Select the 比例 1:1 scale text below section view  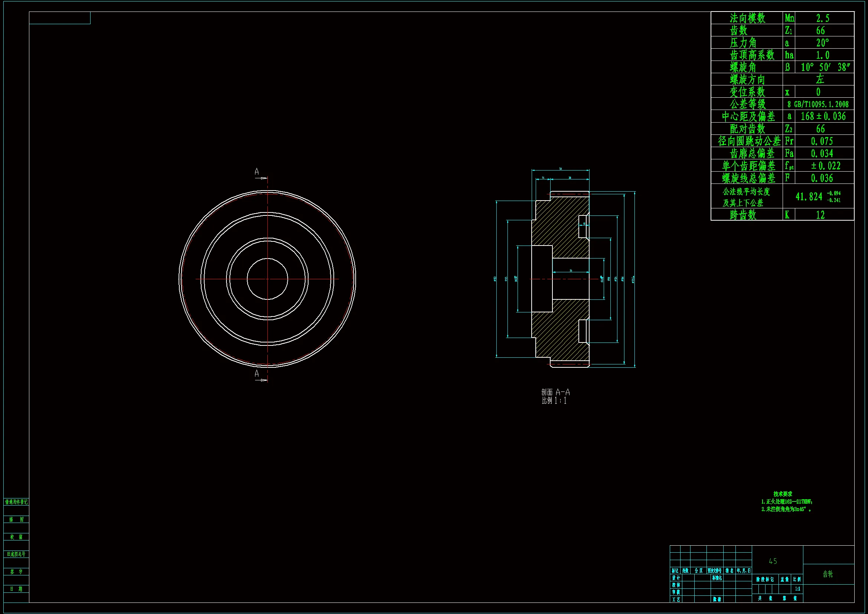[554, 401]
